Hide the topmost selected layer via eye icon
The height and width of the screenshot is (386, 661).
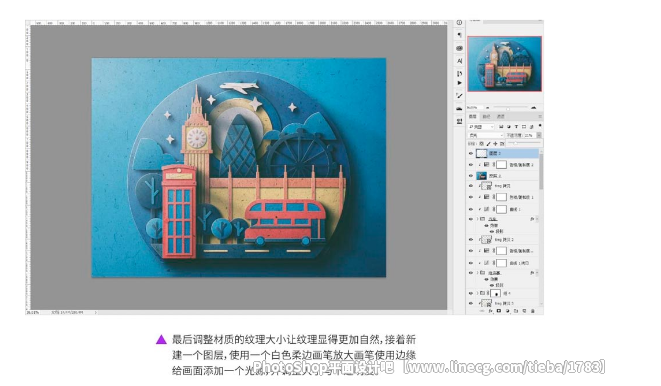(471, 153)
